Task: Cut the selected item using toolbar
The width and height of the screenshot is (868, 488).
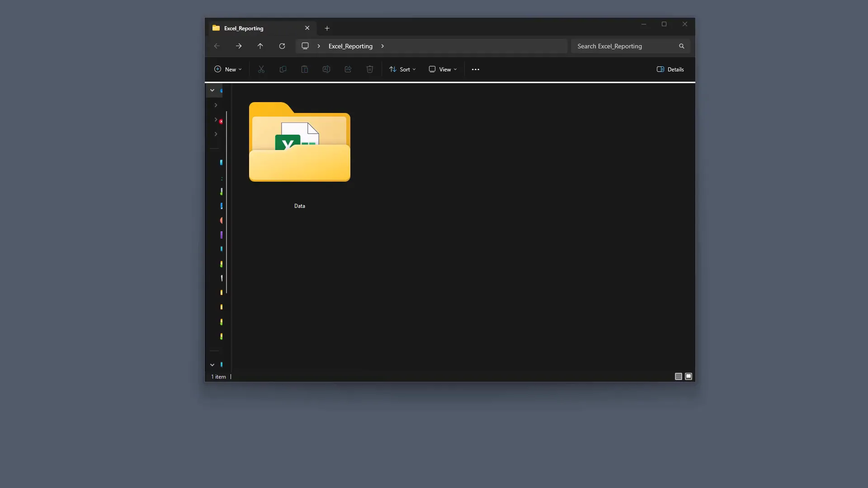Action: [261, 69]
